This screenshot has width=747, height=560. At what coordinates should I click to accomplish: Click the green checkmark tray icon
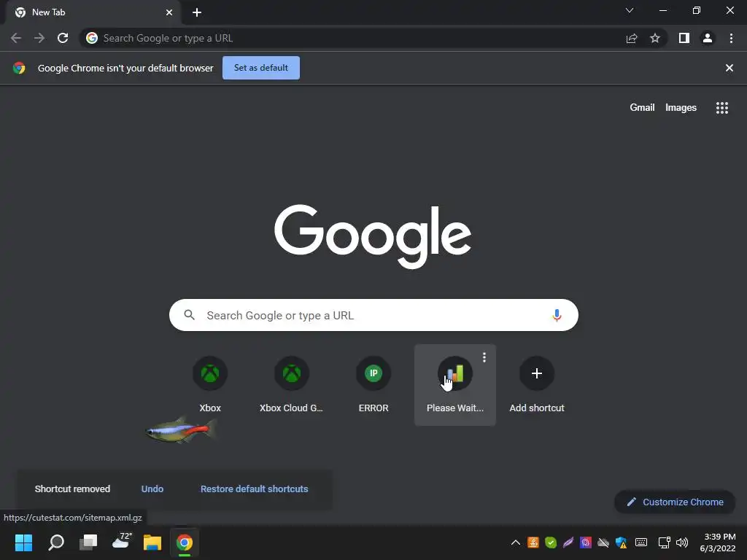click(551, 542)
